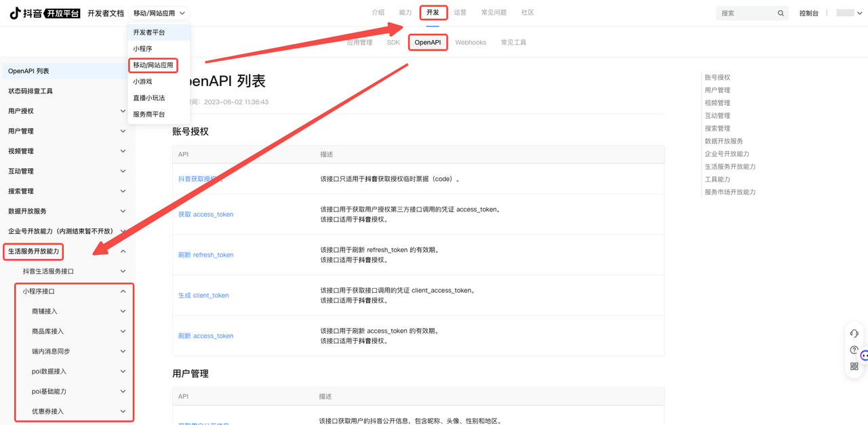Switch to the OpenAPI tab

(427, 43)
